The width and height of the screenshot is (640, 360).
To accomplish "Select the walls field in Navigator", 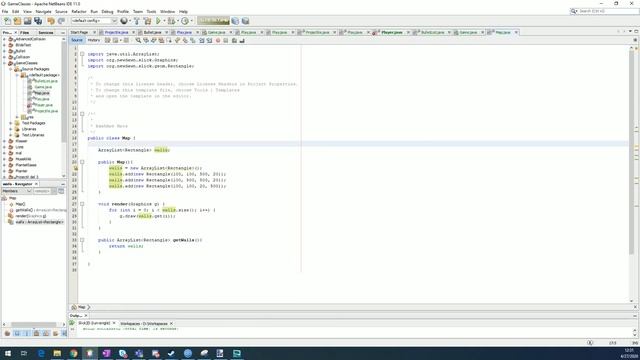I will point(39,222).
